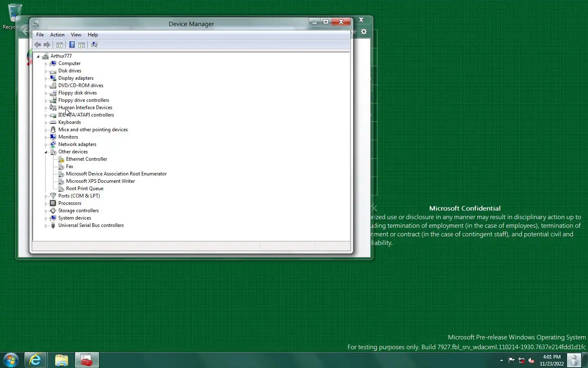Click the blue Help question-mark toolbar icon
This screenshot has height=368, width=588.
[72, 45]
